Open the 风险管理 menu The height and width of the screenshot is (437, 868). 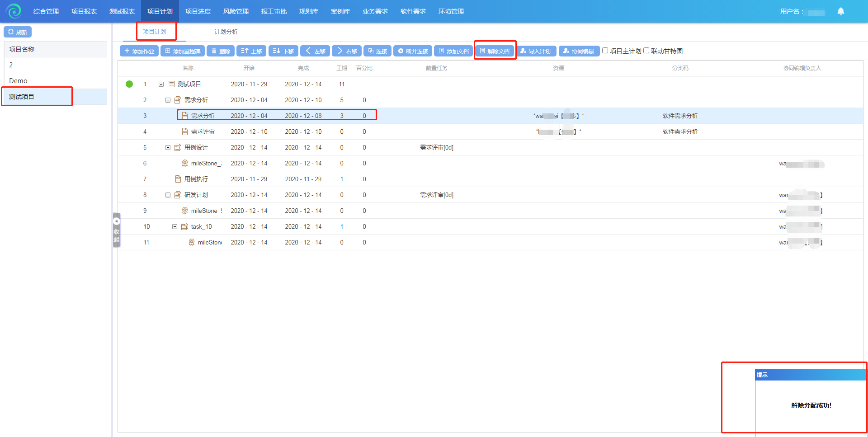point(236,11)
